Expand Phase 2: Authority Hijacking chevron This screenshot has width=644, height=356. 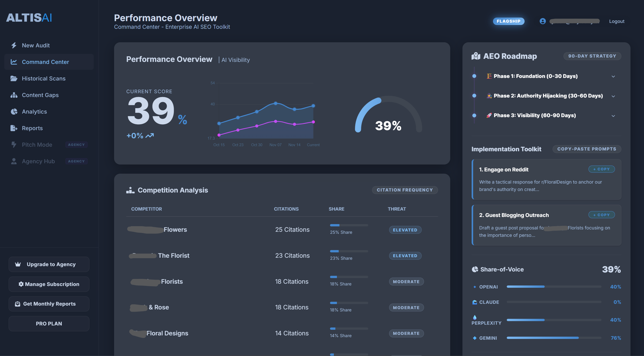(613, 96)
